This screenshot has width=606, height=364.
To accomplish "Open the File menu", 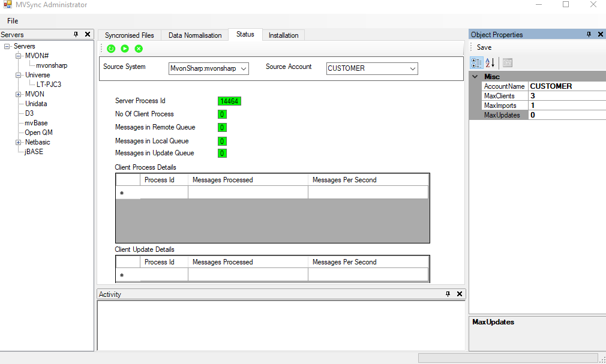I will 13,21.
